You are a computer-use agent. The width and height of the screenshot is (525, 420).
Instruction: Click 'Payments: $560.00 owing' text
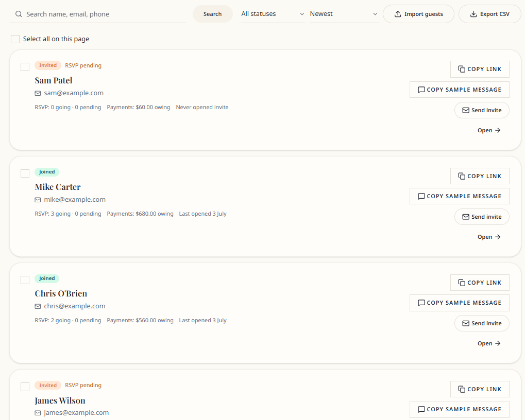140,320
